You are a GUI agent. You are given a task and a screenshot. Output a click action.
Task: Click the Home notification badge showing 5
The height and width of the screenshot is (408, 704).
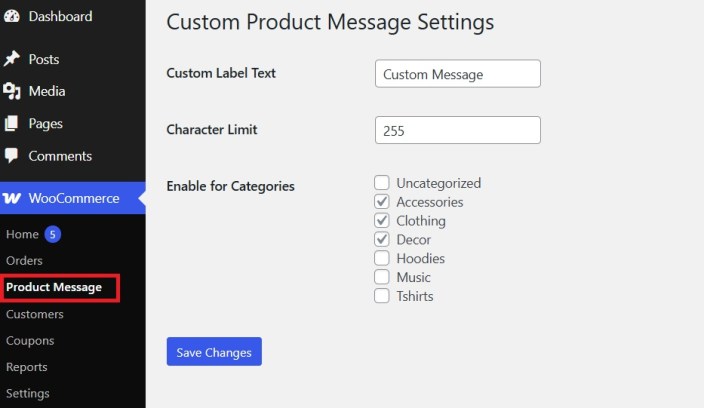[53, 234]
